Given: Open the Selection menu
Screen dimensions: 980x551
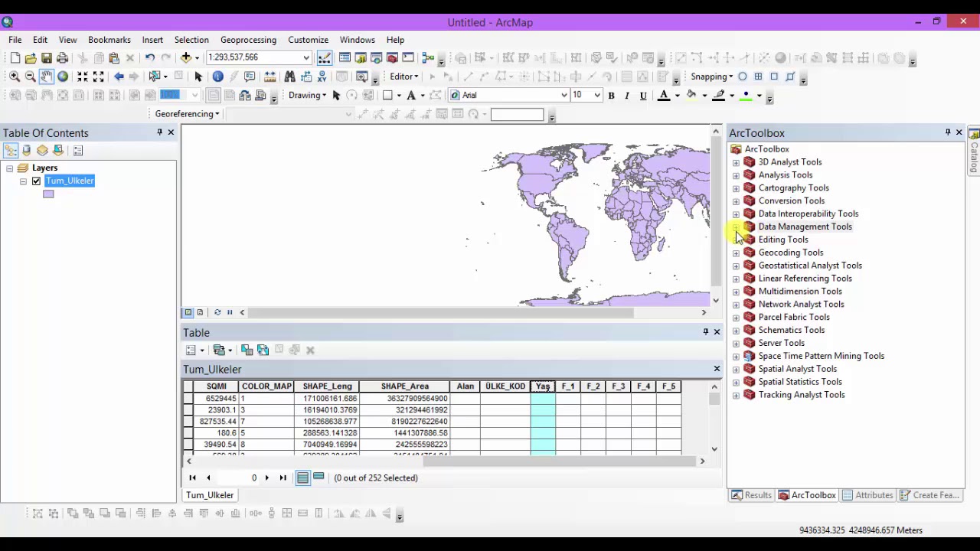Looking at the screenshot, I should pyautogui.click(x=191, y=40).
